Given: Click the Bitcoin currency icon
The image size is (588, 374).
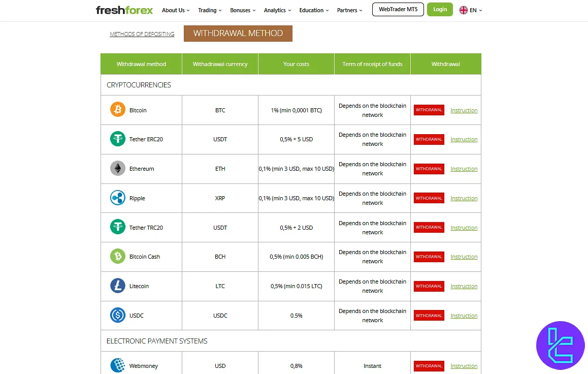Looking at the screenshot, I should pyautogui.click(x=117, y=110).
